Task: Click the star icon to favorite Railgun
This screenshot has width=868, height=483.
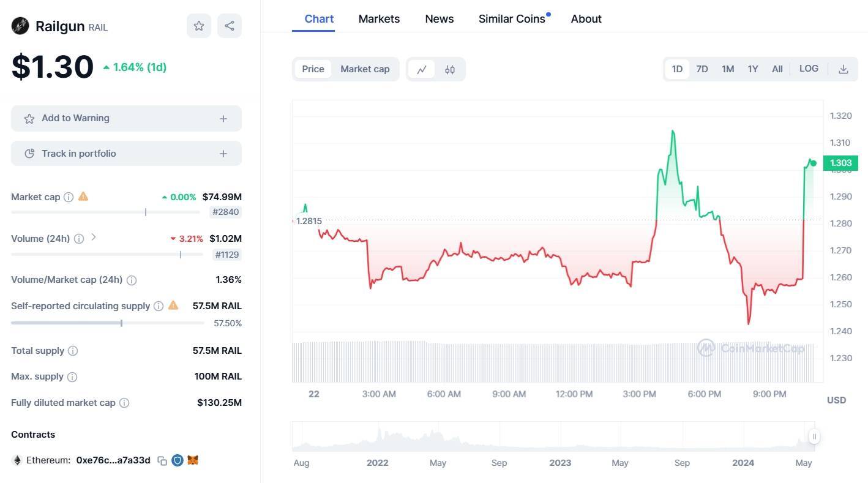Action: pyautogui.click(x=199, y=26)
